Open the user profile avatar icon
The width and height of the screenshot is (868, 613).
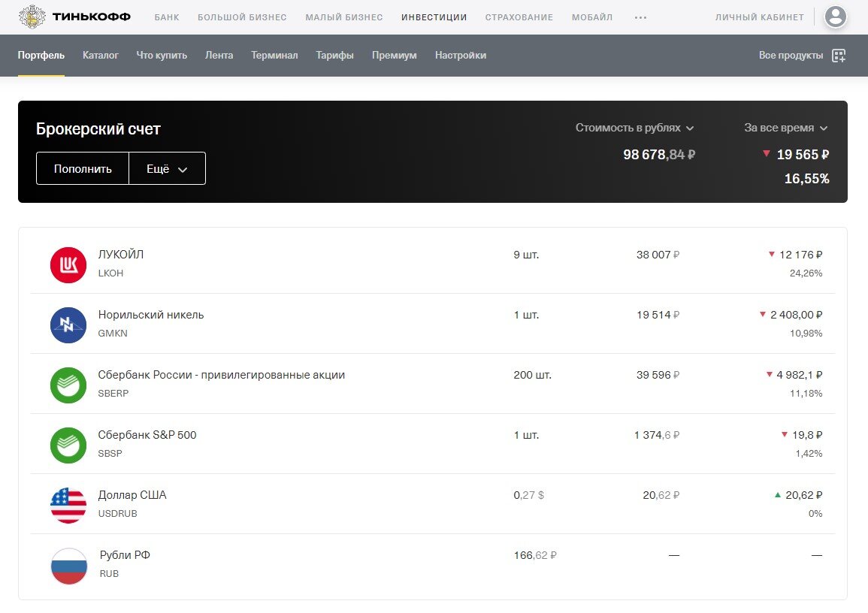(x=836, y=17)
